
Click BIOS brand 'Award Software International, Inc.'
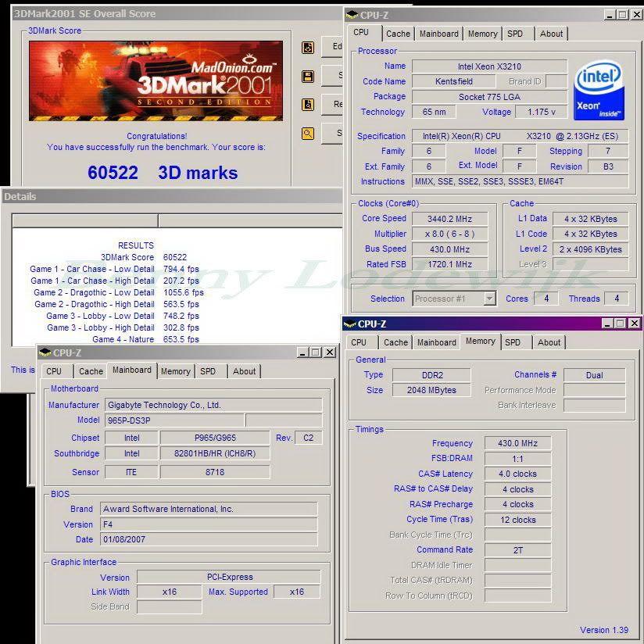209,509
